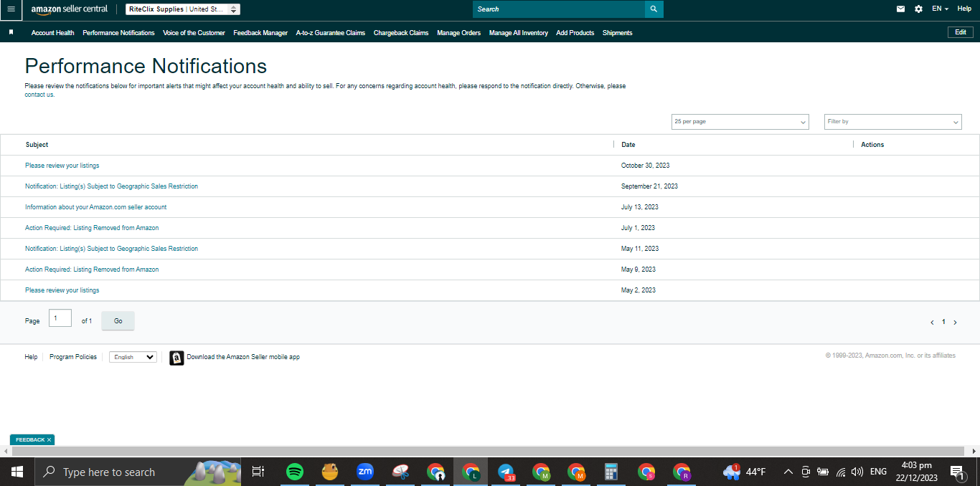
Task: Open A-to-z Guarantee Claims
Action: pyautogui.click(x=331, y=33)
